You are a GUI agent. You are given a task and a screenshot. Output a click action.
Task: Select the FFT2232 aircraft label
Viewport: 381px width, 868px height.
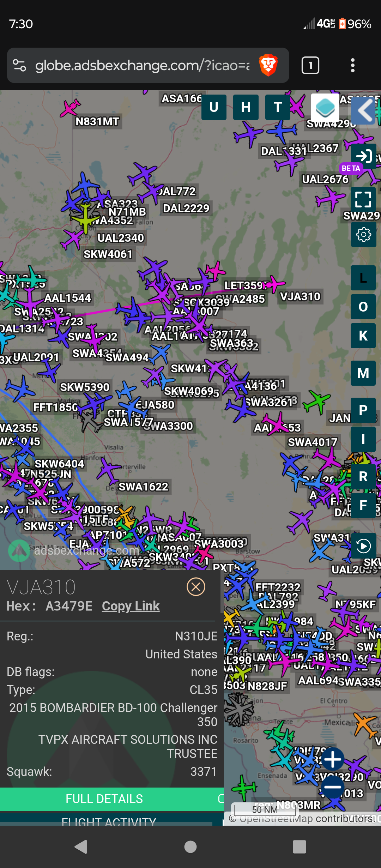[278, 587]
